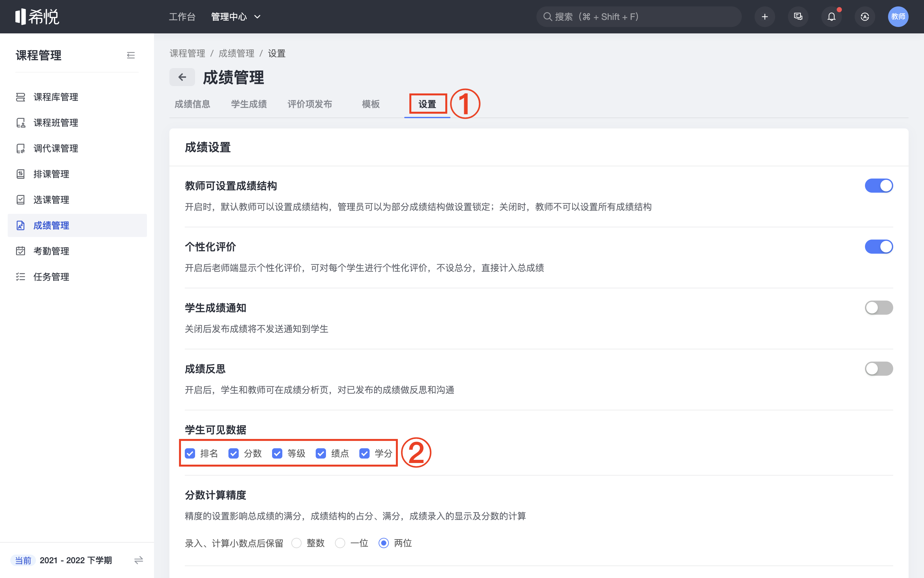Uncheck the 绩点 checkbox
This screenshot has width=924, height=578.
(321, 453)
